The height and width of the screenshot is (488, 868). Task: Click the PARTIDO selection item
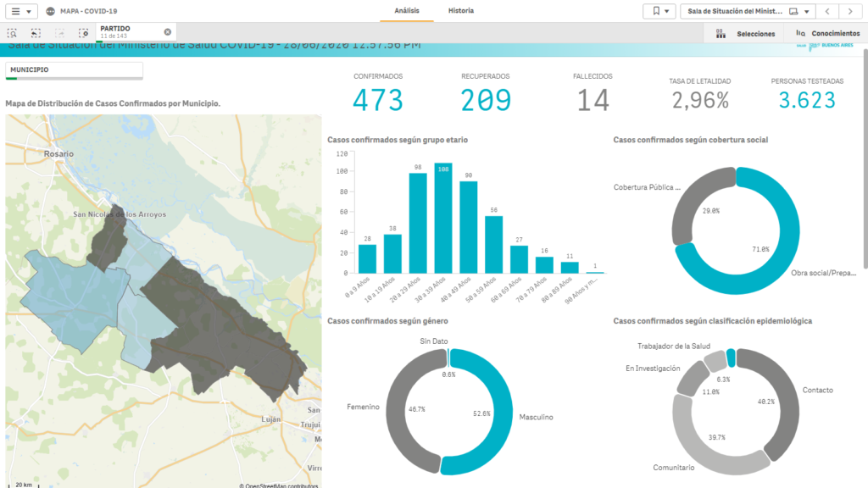coord(127,32)
